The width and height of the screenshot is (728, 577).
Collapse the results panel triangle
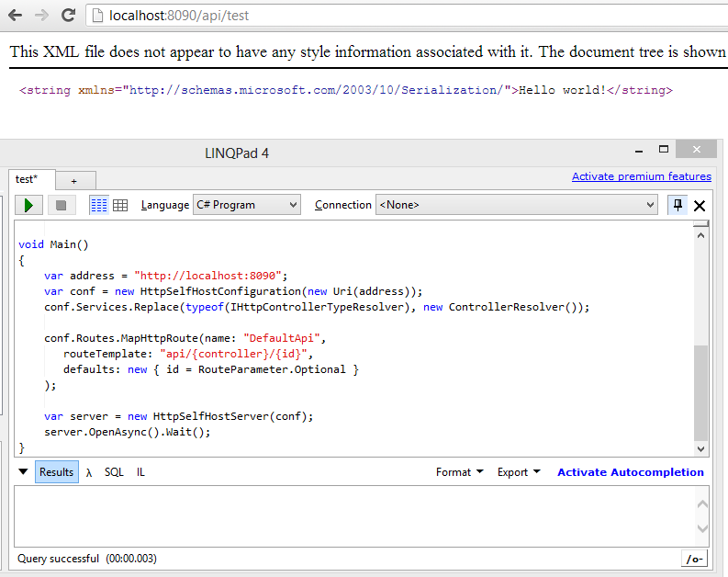(23, 471)
